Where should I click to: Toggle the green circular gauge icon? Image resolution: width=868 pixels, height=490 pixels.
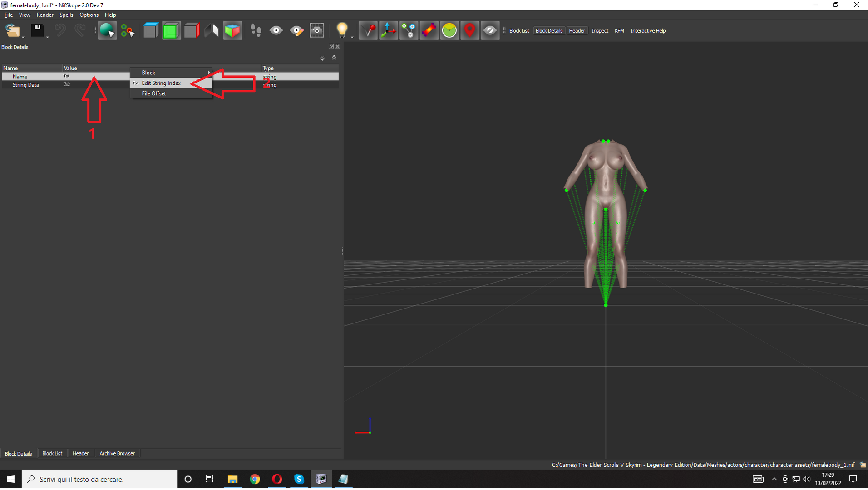point(449,30)
